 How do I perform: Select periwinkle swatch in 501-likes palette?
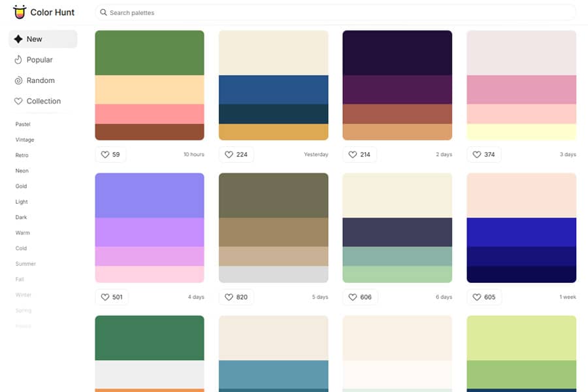[150, 195]
